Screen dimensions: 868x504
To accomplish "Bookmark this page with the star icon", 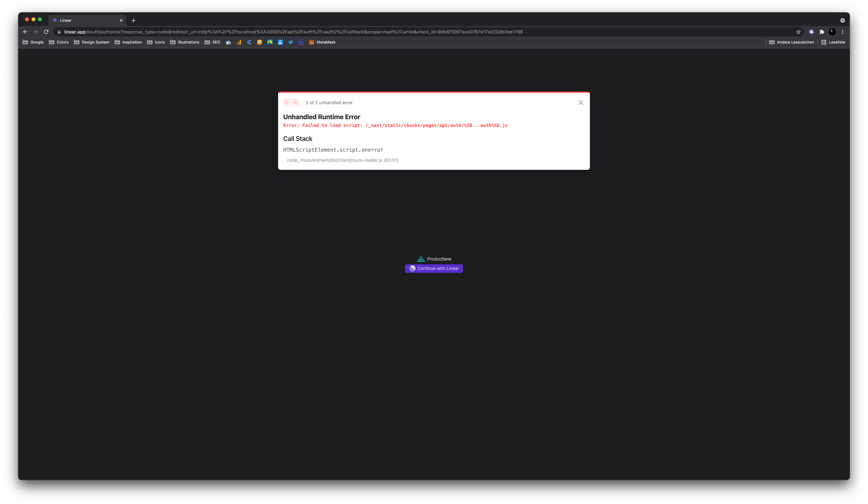I will (798, 32).
